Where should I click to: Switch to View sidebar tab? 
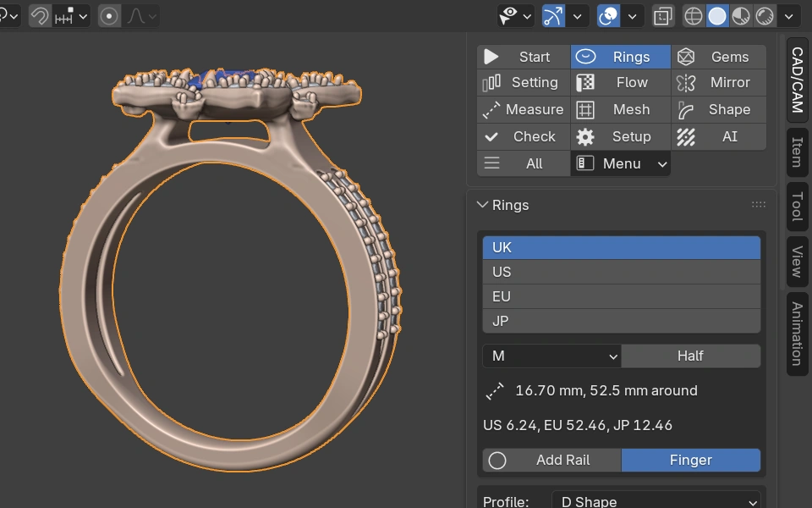798,262
